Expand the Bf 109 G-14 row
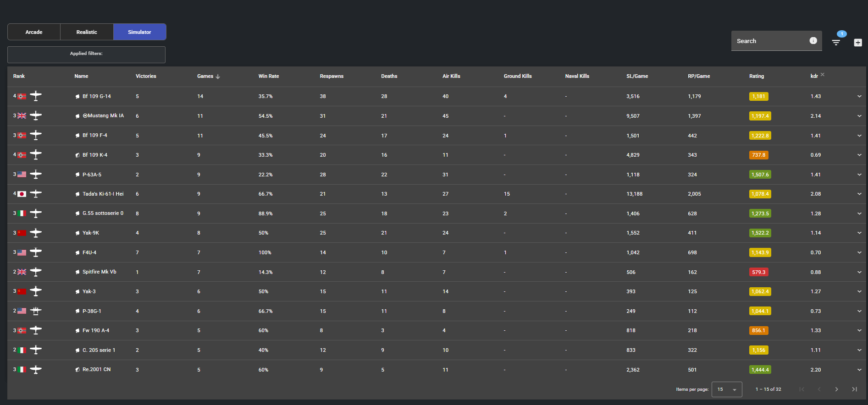The height and width of the screenshot is (405, 868). (859, 97)
